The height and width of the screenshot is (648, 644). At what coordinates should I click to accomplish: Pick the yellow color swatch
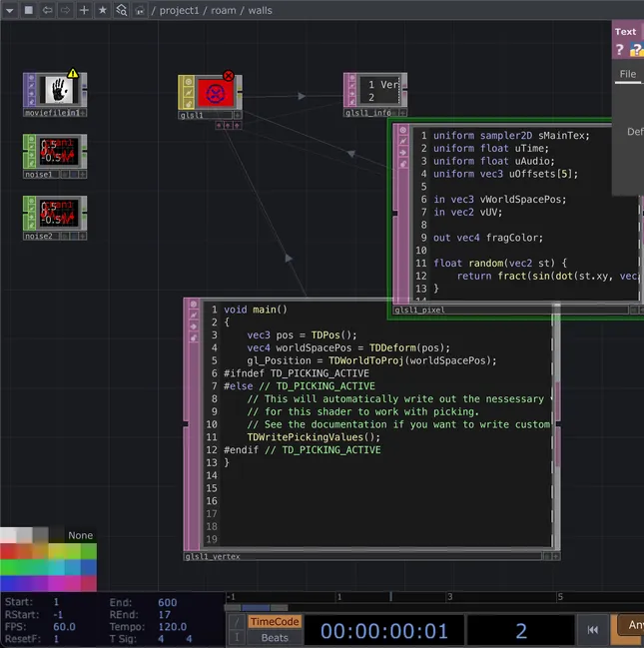[57, 551]
